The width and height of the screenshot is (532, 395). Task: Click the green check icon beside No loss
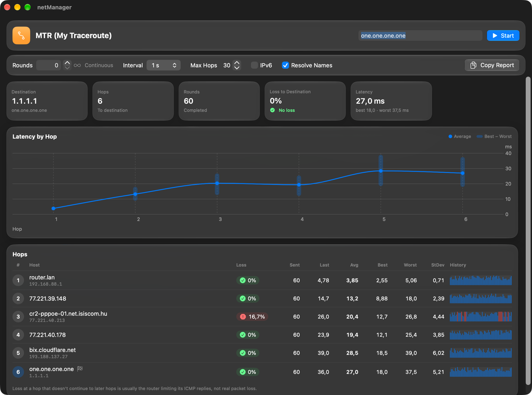[272, 110]
